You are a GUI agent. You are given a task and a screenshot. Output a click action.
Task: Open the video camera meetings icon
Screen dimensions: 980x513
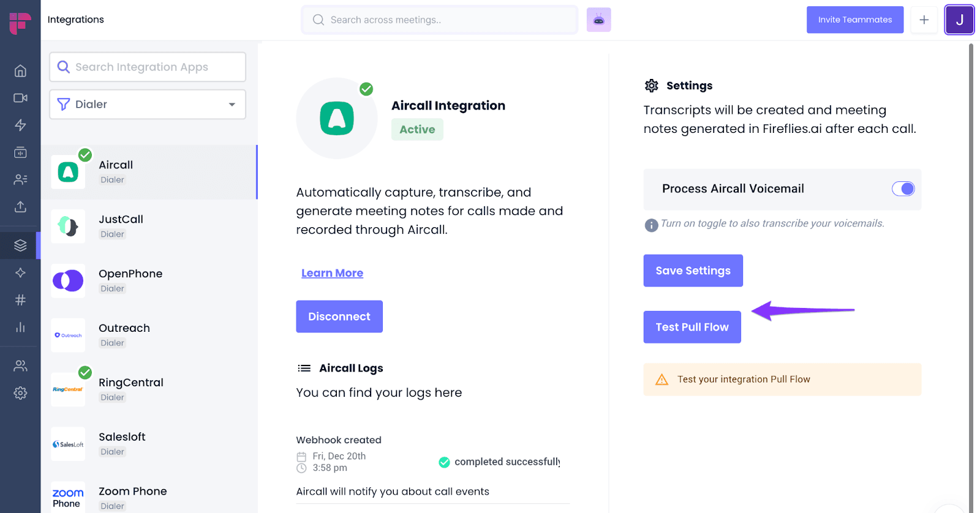point(20,98)
